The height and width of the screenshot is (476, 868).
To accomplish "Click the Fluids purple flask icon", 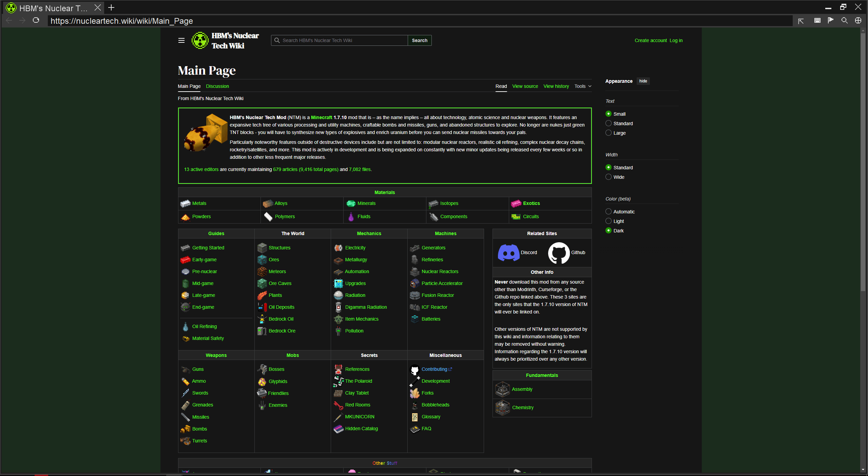I will [351, 216].
